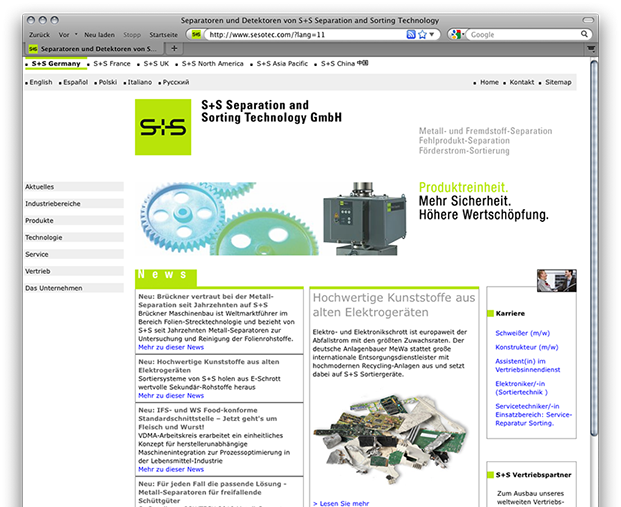Go to Startseite in the browser toolbar

(164, 34)
